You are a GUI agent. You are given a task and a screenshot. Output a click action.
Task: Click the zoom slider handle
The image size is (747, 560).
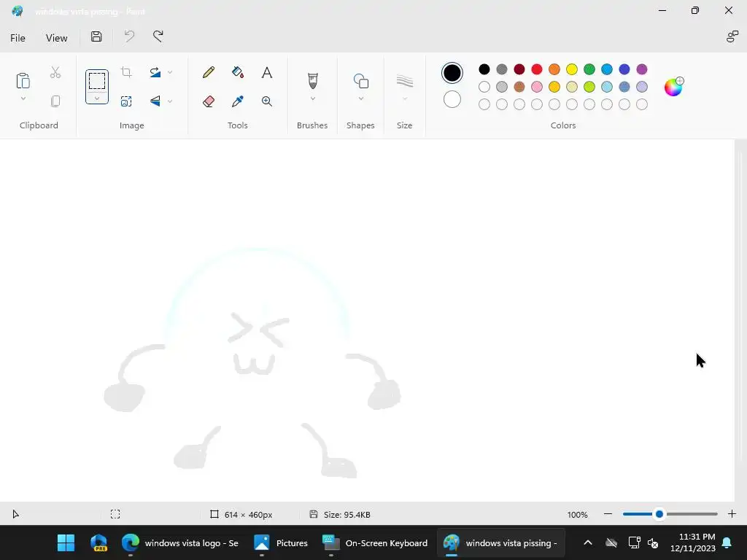pos(659,514)
